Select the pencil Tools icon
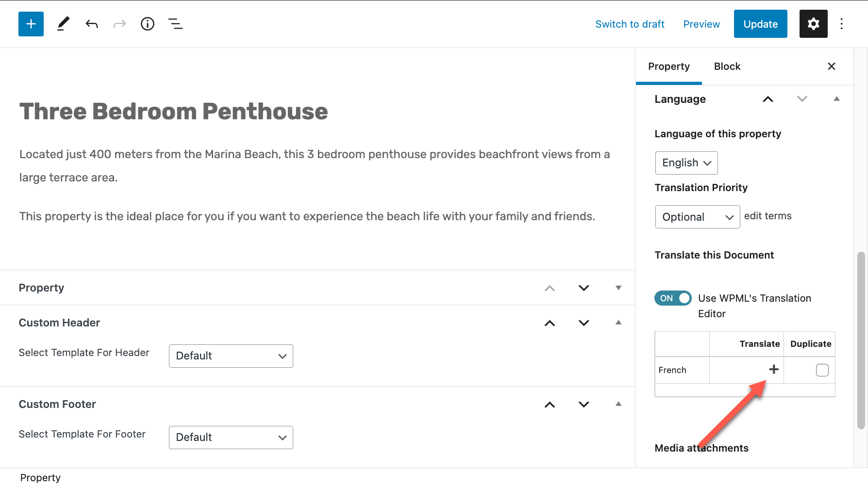Viewport: 868px width, 487px height. 63,24
